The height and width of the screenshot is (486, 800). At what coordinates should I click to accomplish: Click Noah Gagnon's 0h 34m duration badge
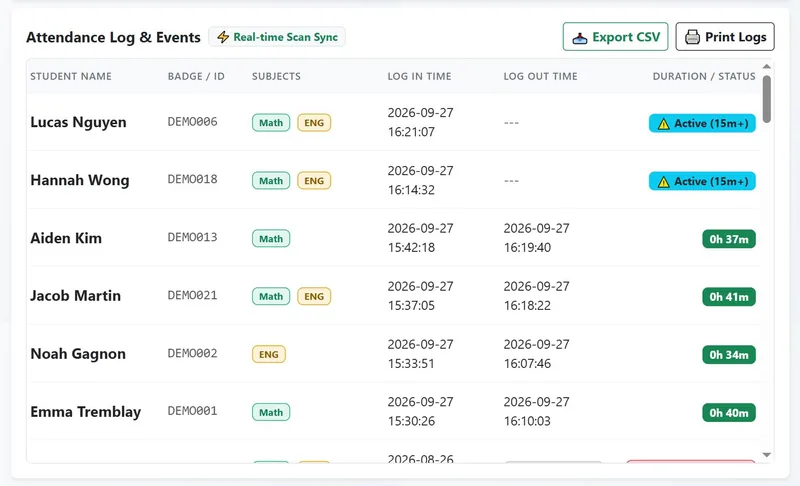729,355
